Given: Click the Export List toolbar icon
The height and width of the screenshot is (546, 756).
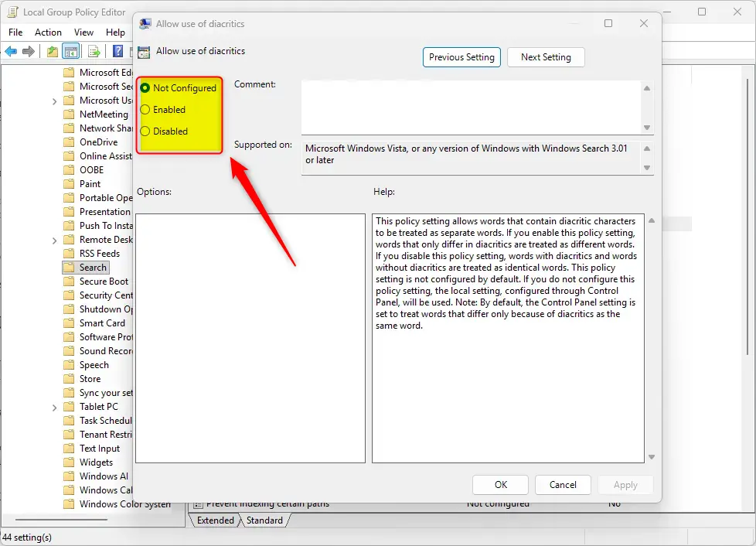Looking at the screenshot, I should tap(94, 51).
